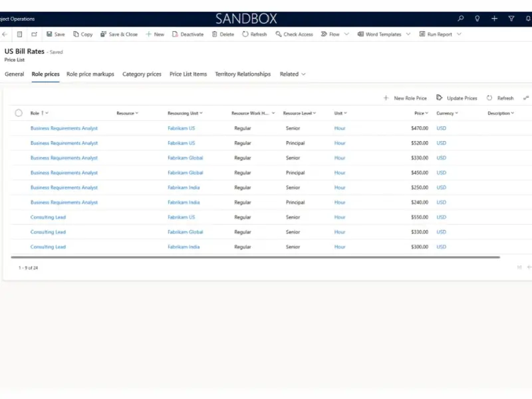Click New Role Price button
Image resolution: width=532 pixels, height=399 pixels.
tap(405, 98)
